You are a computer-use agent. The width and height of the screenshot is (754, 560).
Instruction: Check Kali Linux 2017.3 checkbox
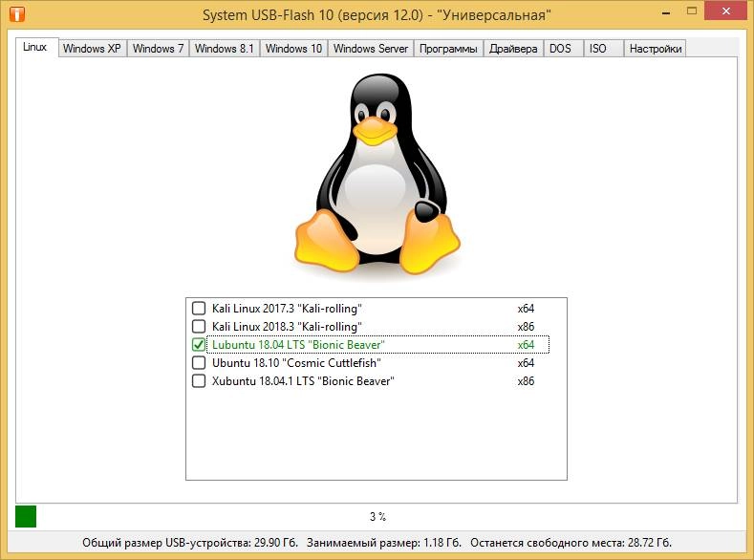coord(199,308)
